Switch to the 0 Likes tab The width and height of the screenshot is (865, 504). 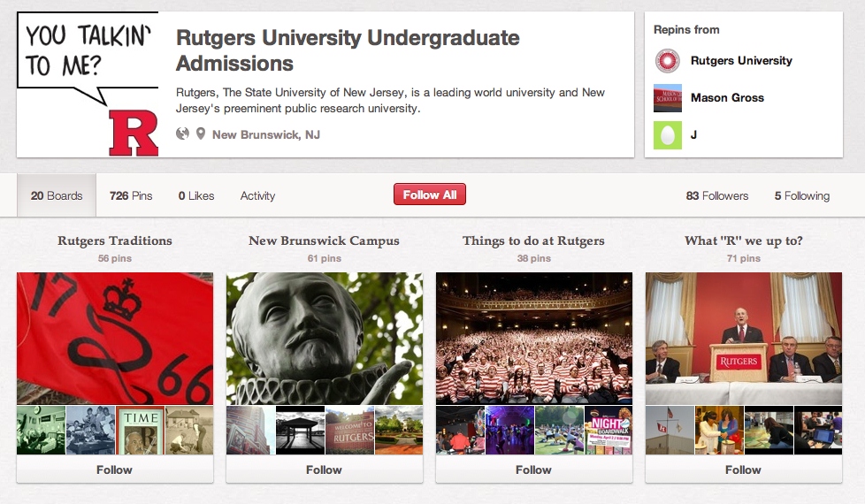coord(195,195)
